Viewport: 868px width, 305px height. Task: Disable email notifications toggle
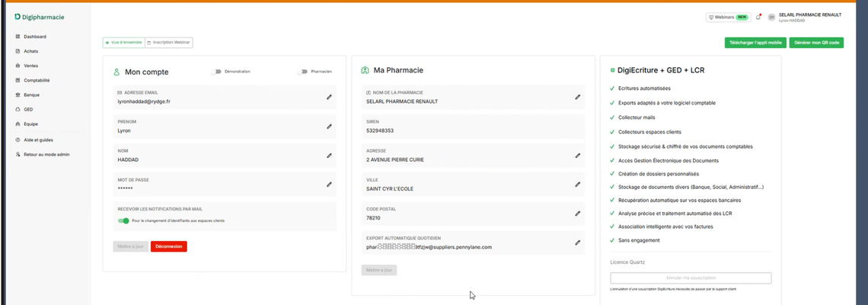tap(123, 221)
